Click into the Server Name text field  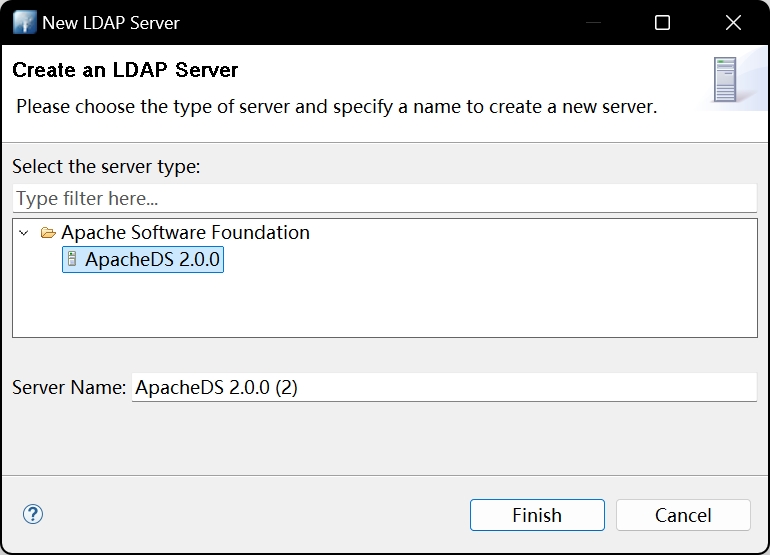pyautogui.click(x=443, y=388)
